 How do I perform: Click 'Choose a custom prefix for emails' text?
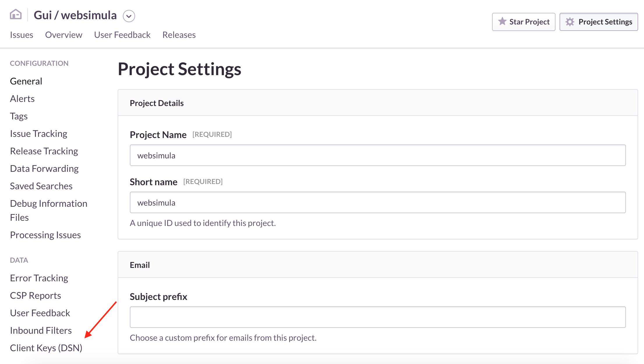click(x=223, y=338)
